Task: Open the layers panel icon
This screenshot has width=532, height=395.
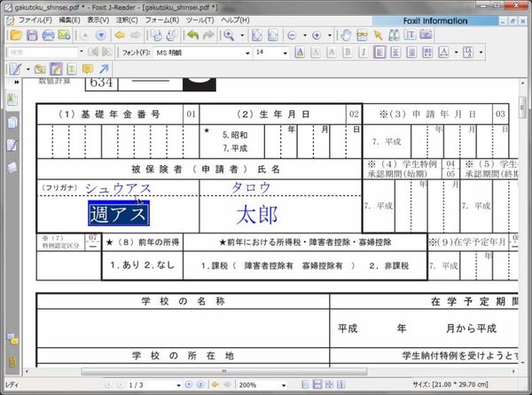Action: (x=12, y=168)
